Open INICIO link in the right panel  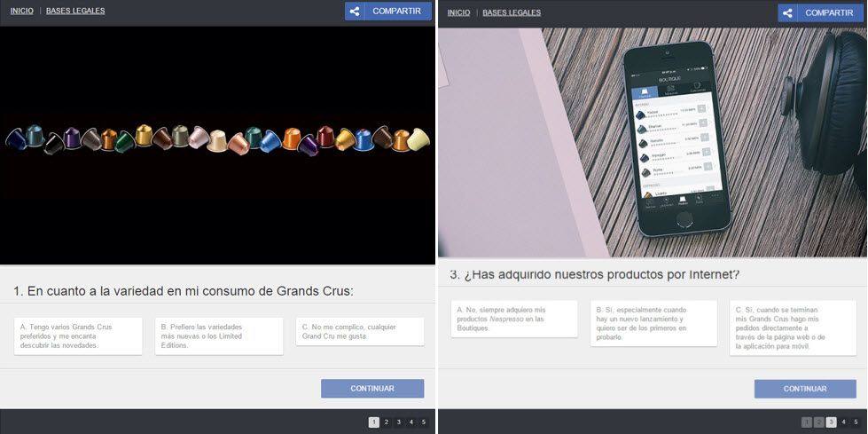click(x=459, y=12)
